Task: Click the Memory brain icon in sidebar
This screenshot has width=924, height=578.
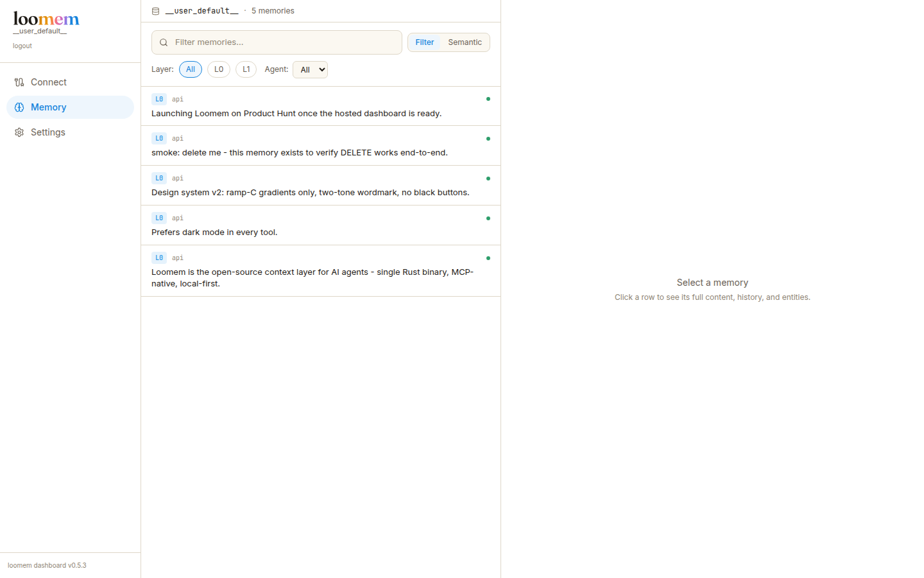Action: tap(19, 107)
